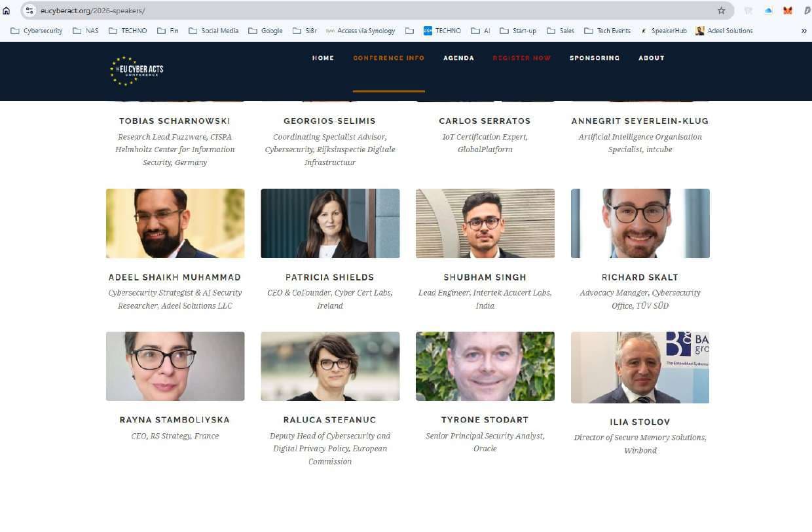Viewport: 812px width, 532px height.
Task: Select text 'Deputy Head of Cybersecurity and'
Action: 329,436
